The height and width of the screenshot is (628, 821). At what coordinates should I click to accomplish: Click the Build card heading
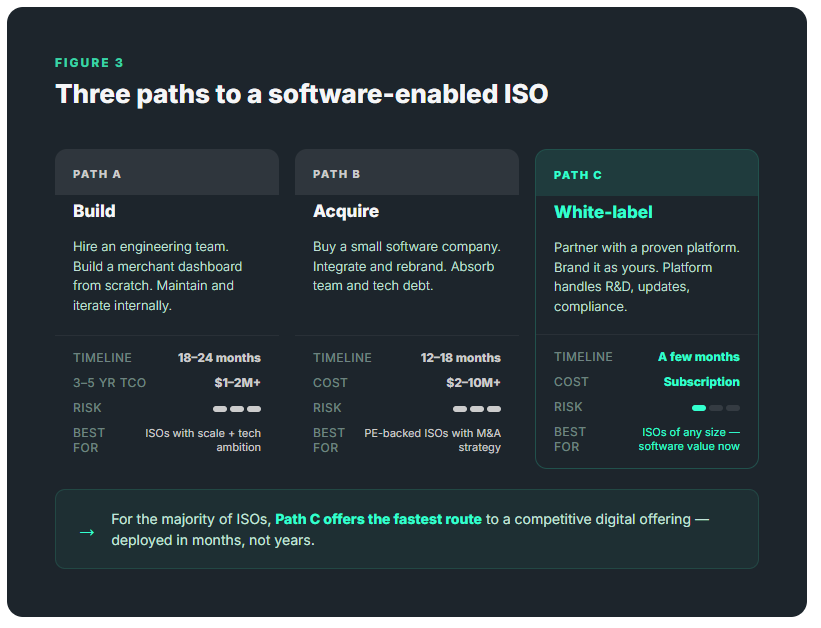pyautogui.click(x=94, y=211)
